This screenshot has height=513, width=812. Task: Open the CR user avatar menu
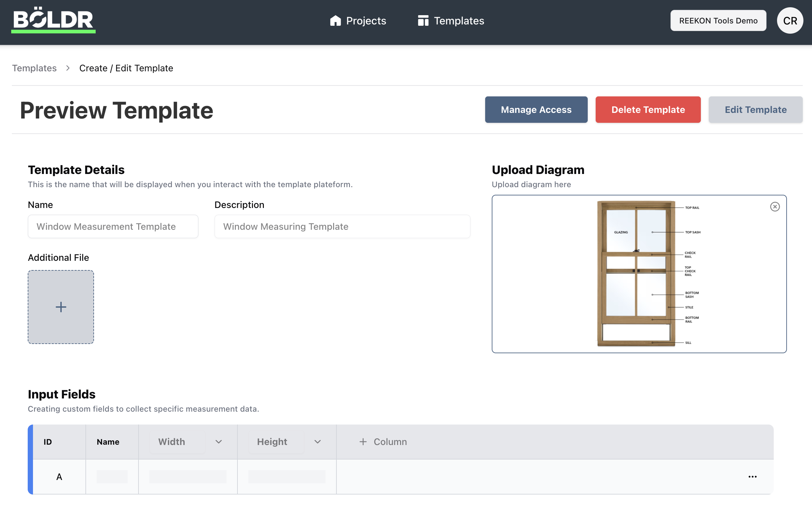point(790,20)
